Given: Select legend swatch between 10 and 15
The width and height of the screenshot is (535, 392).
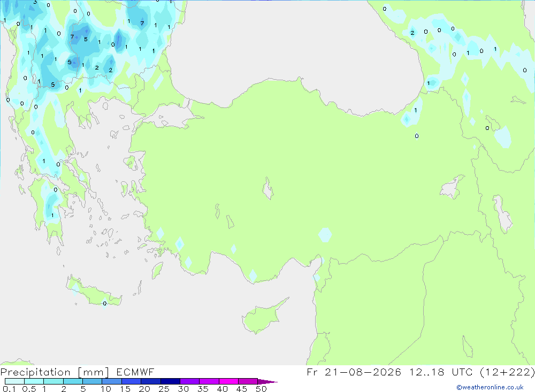Looking at the screenshot, I should click(x=112, y=381).
